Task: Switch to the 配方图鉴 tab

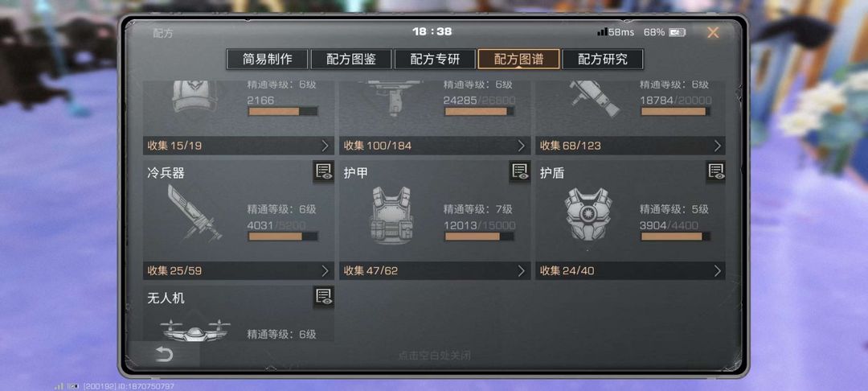Action: point(351,60)
